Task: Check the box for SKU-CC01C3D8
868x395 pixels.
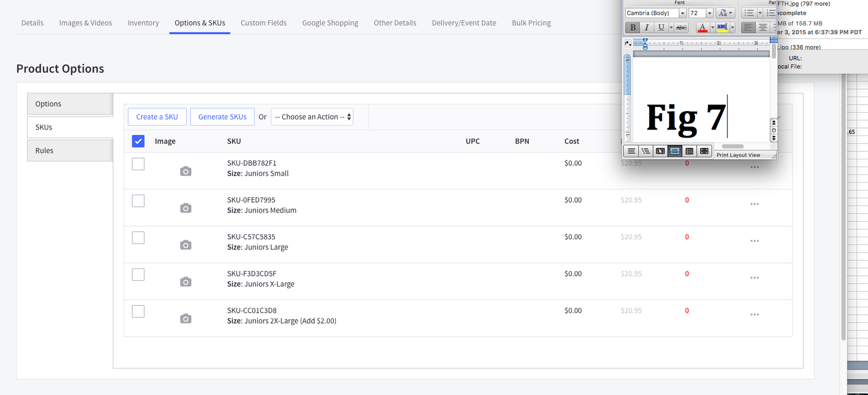Action: tap(138, 311)
